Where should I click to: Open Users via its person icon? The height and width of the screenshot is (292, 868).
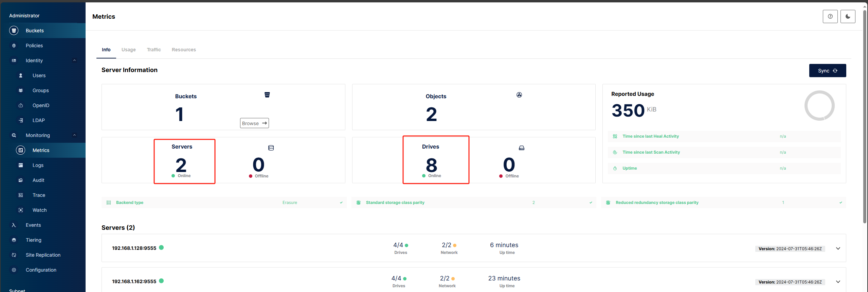coord(21,75)
